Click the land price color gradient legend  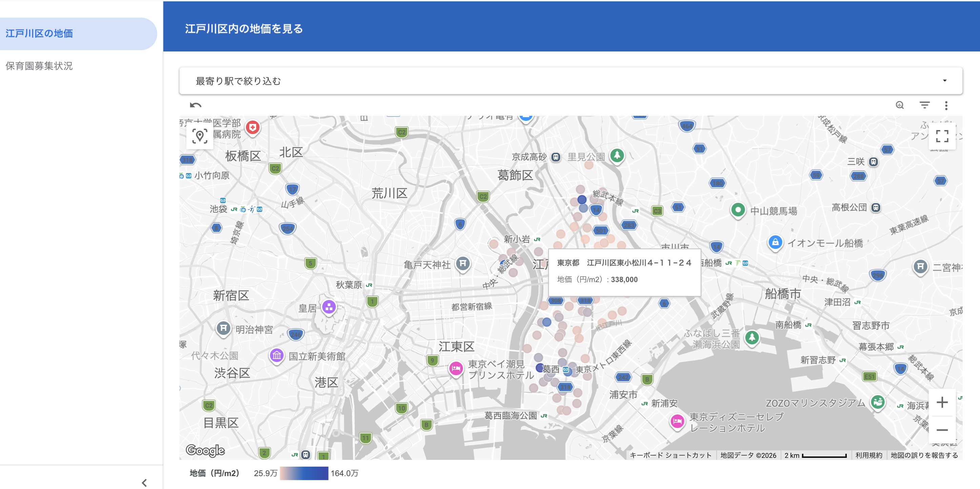coord(304,473)
